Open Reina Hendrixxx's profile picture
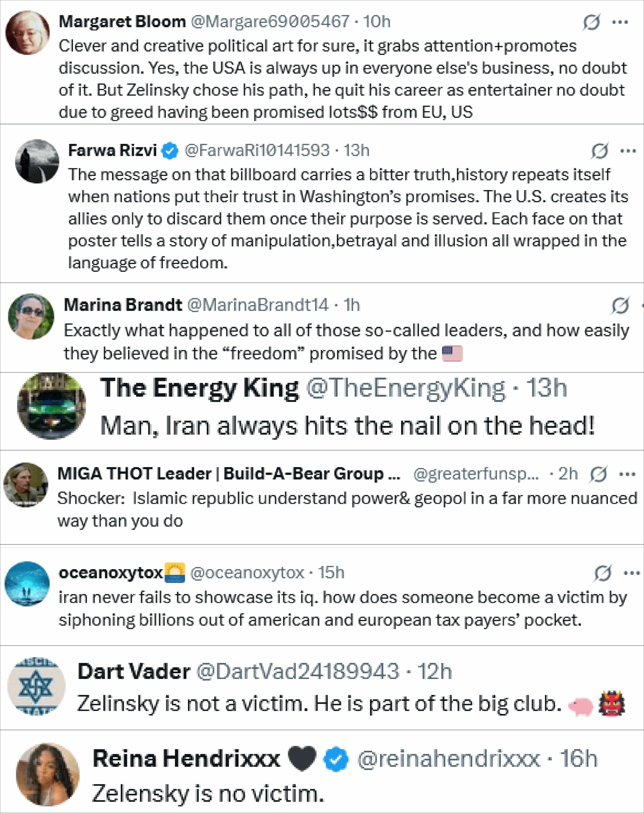644x813 pixels. 48,774
